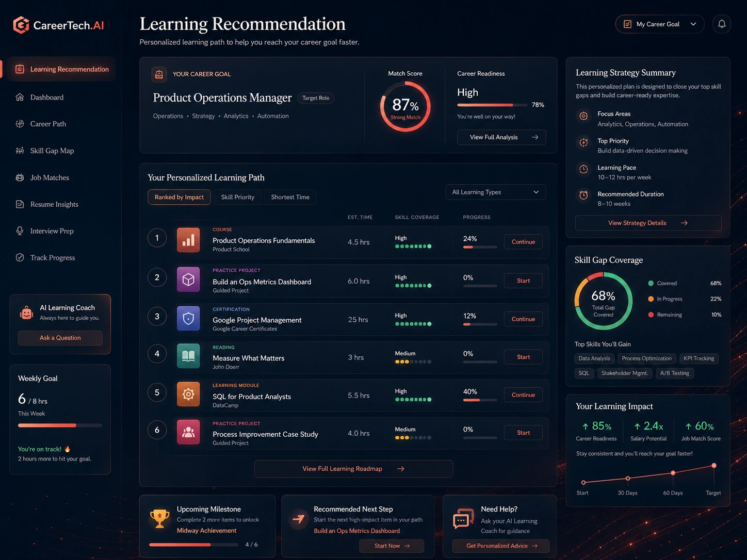
Task: Click the Top Priority icon
Action: (583, 142)
